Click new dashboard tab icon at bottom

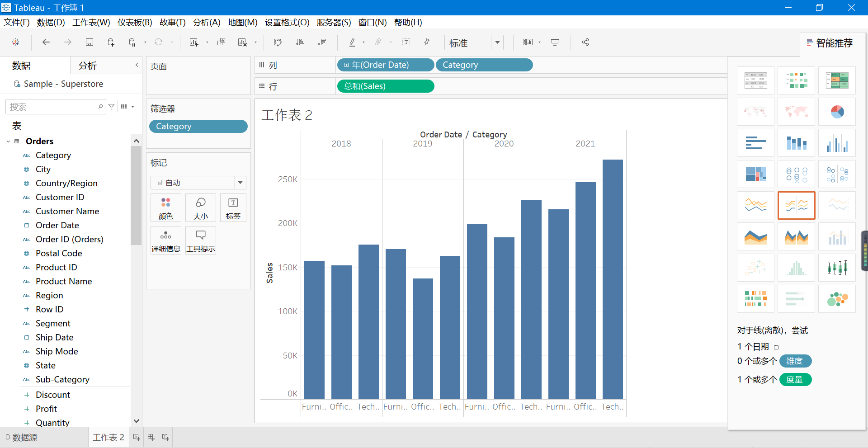coord(151,437)
